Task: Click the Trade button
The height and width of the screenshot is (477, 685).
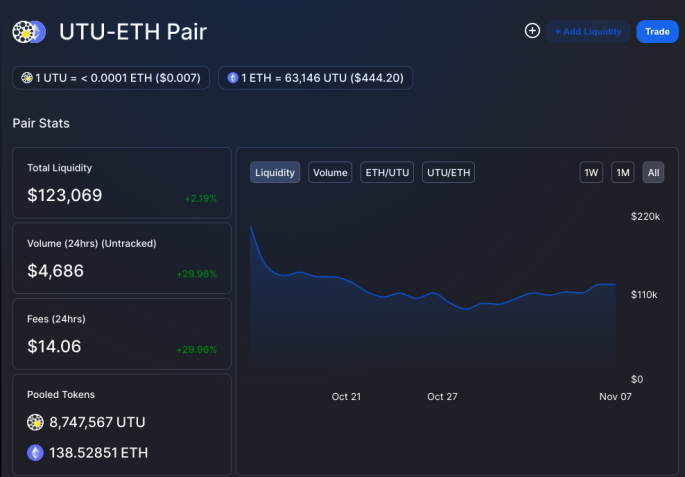Action: [x=657, y=31]
